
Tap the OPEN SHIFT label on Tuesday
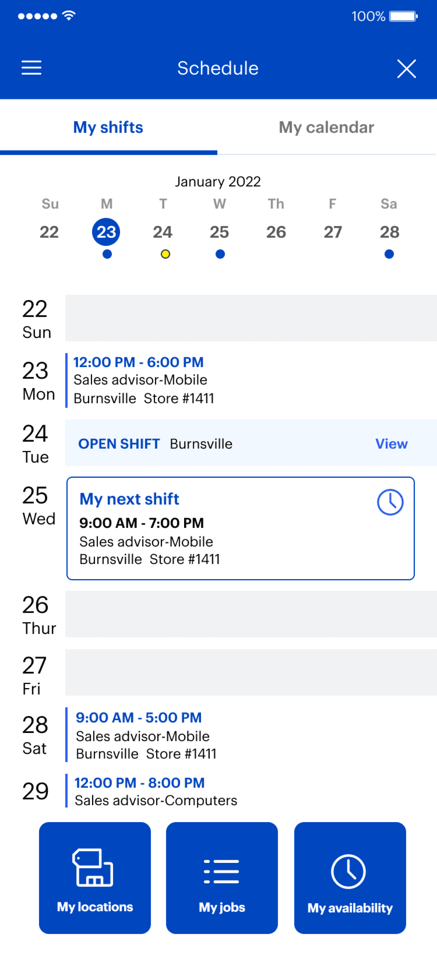[x=119, y=443]
